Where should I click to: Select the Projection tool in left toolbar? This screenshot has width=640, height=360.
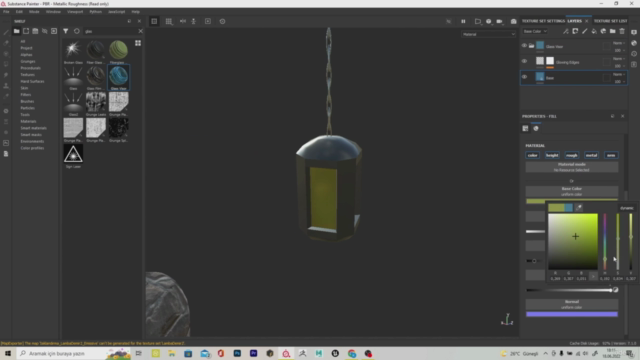(6, 53)
